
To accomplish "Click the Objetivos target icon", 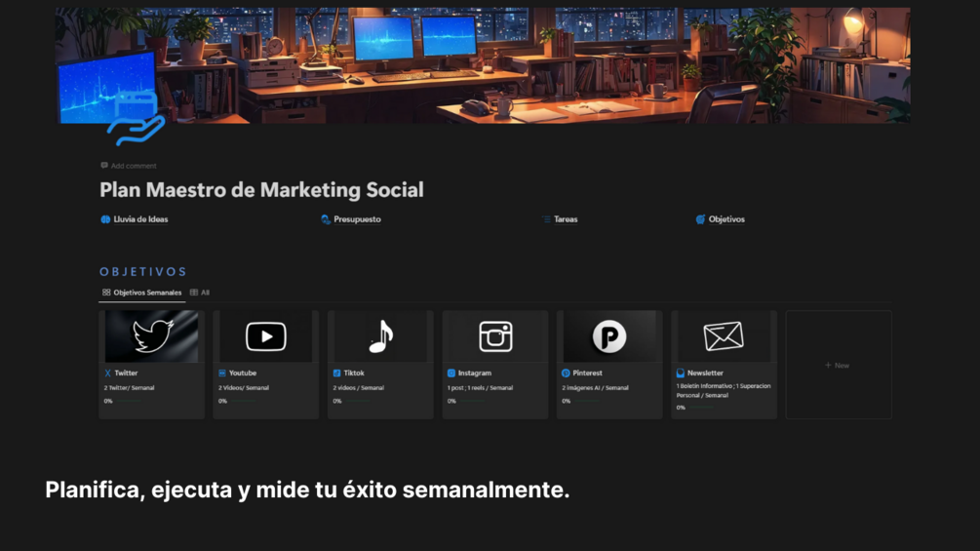I will click(x=700, y=219).
